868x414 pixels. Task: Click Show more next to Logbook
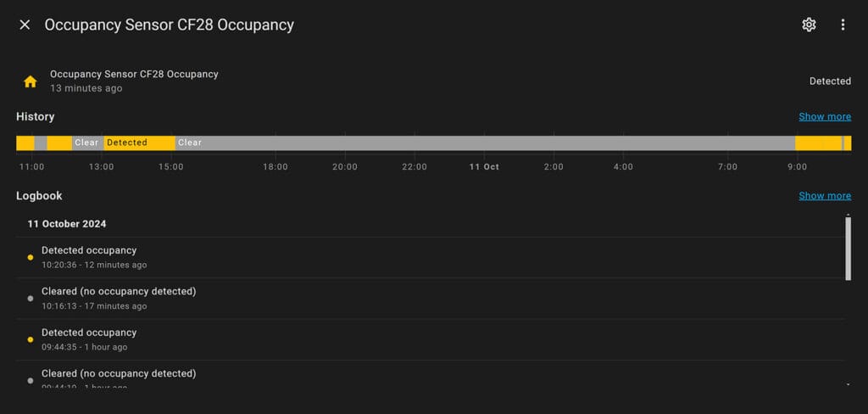[x=825, y=196]
